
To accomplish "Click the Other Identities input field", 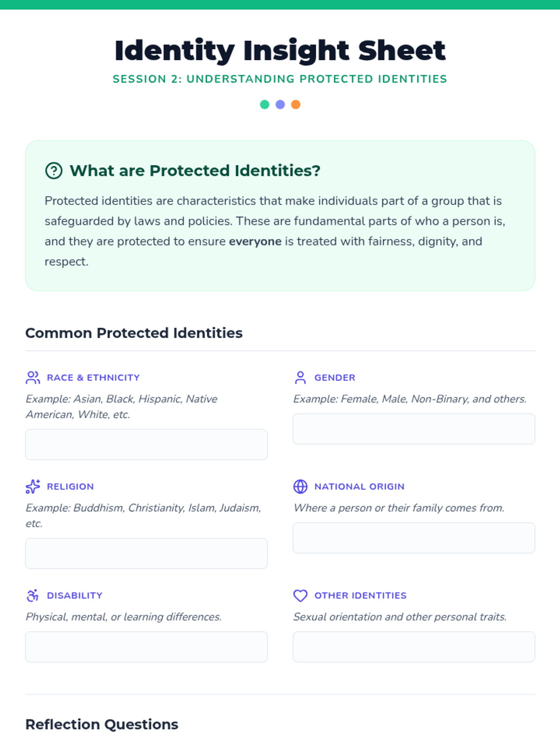I will click(x=414, y=647).
